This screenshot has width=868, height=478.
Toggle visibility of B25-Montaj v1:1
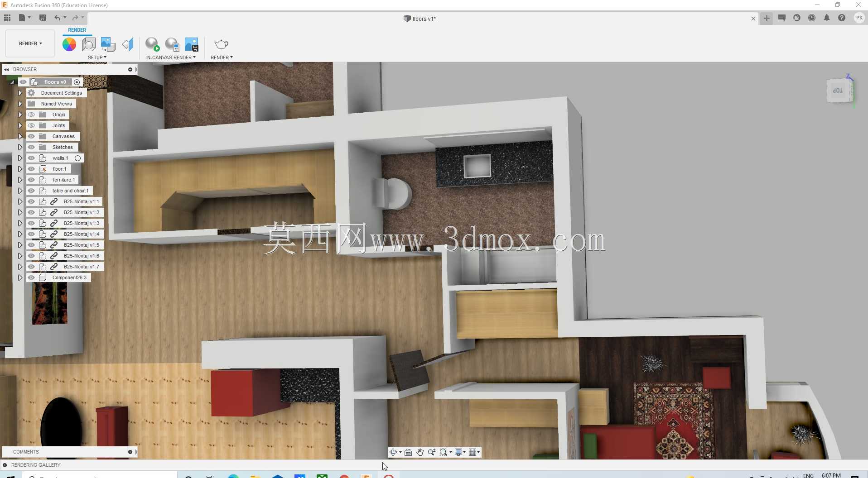point(31,201)
